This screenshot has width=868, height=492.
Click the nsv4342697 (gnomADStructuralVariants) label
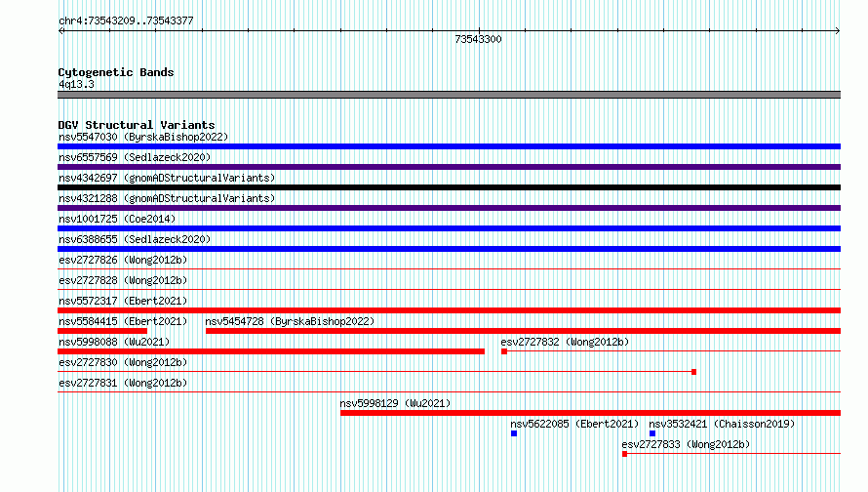click(167, 178)
